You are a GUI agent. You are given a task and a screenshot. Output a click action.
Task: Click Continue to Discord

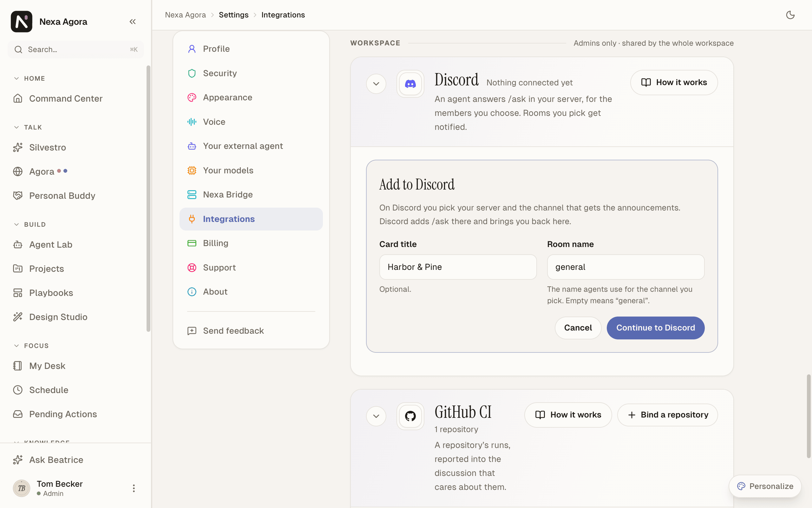[655, 328]
